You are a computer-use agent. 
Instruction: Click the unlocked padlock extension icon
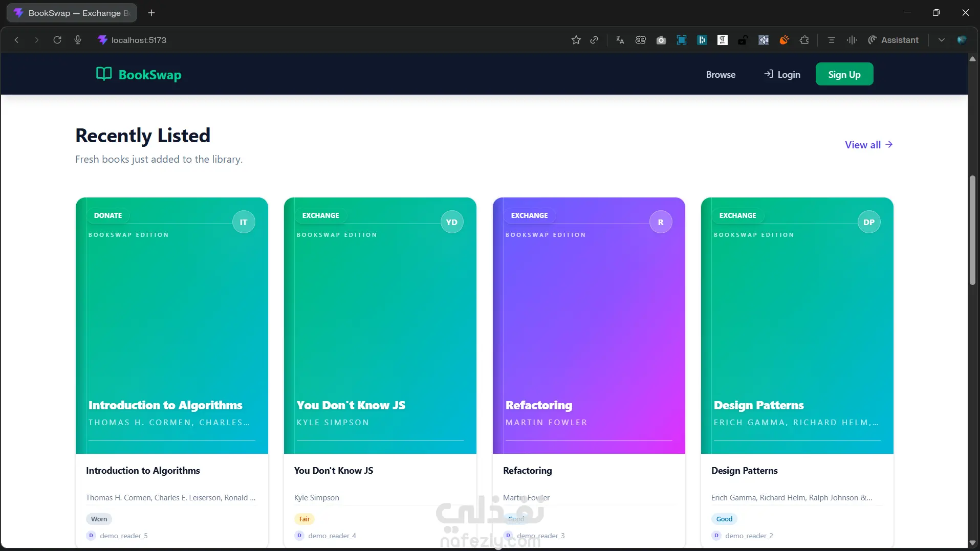coord(743,40)
